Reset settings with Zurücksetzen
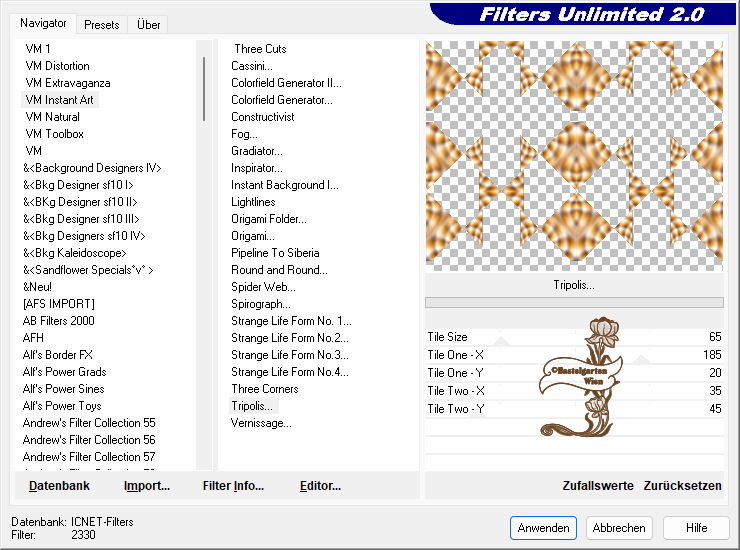 pos(682,486)
